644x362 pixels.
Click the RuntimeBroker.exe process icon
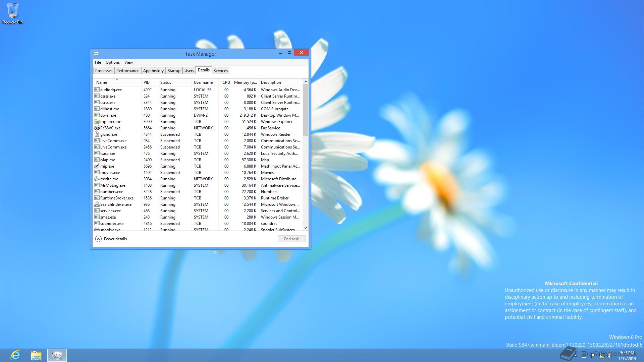click(97, 198)
